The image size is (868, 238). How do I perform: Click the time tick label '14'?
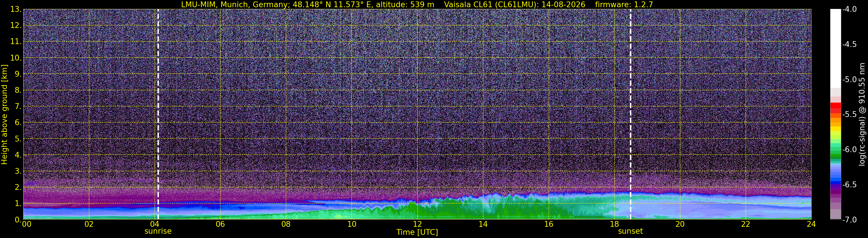coord(483,224)
